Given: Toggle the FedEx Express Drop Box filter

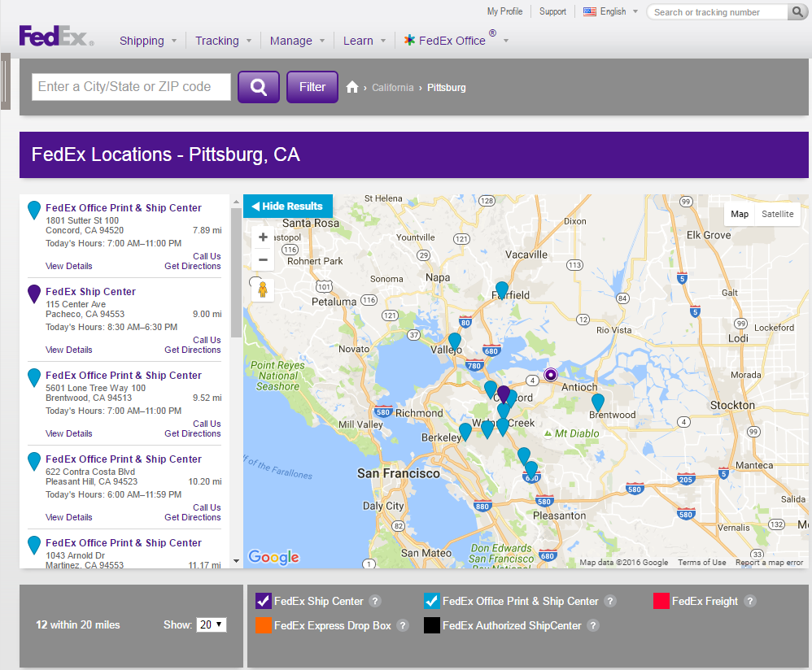Looking at the screenshot, I should 264,625.
